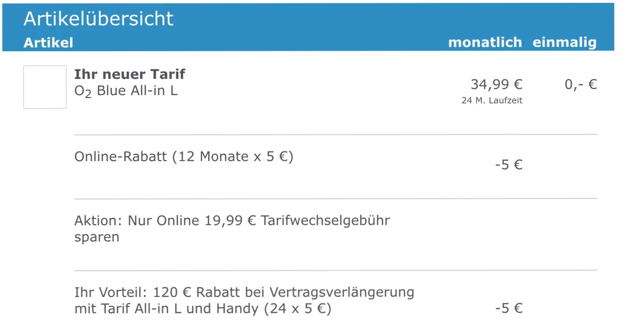Click the mit Tarif All-in L und Handy line
This screenshot has width=644, height=329.
point(167,309)
